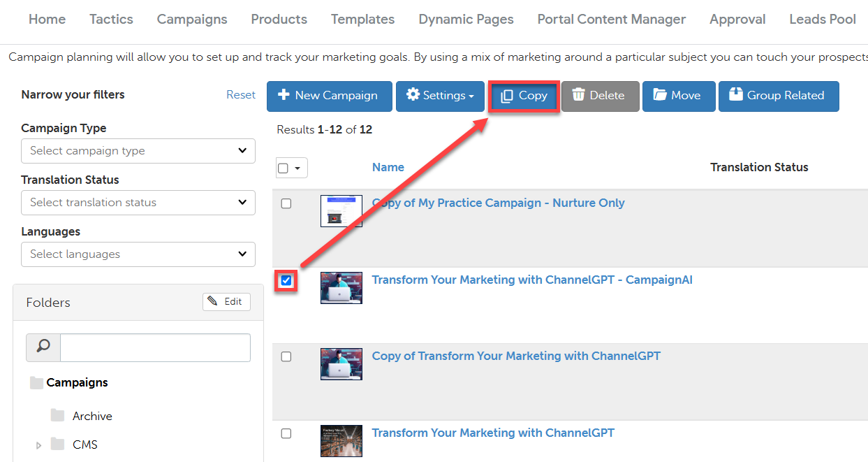Click the Copy button
This screenshot has height=462, width=868.
tap(524, 96)
